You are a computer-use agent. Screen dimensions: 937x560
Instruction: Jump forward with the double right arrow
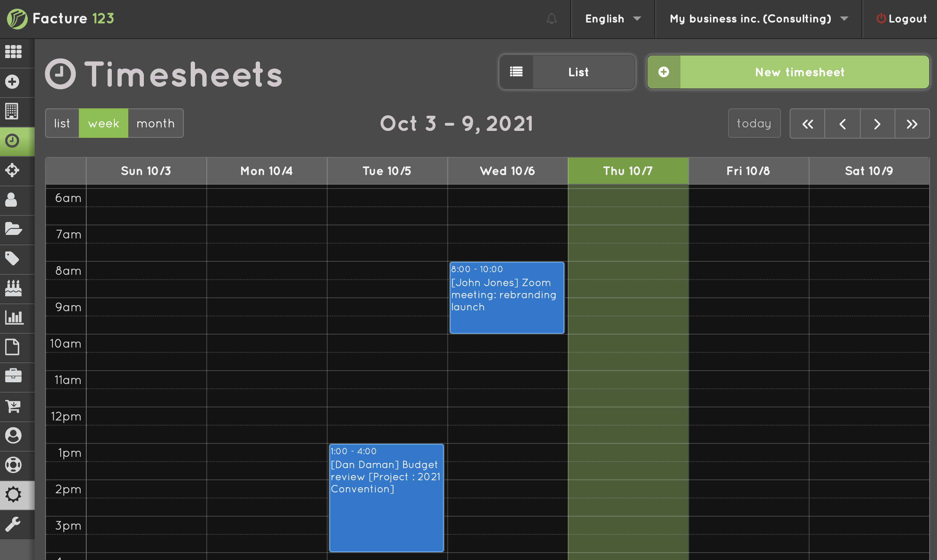[912, 124]
